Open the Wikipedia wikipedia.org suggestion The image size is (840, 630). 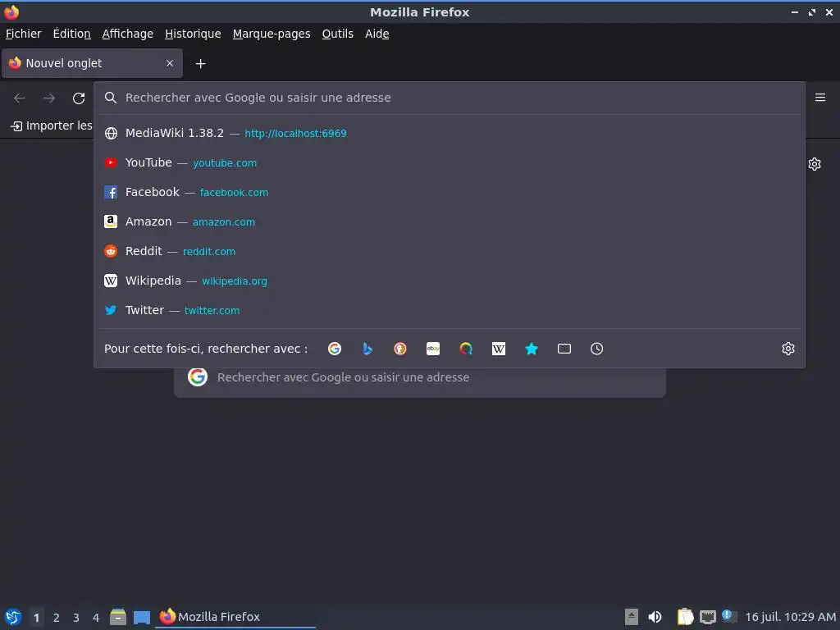[x=450, y=281]
